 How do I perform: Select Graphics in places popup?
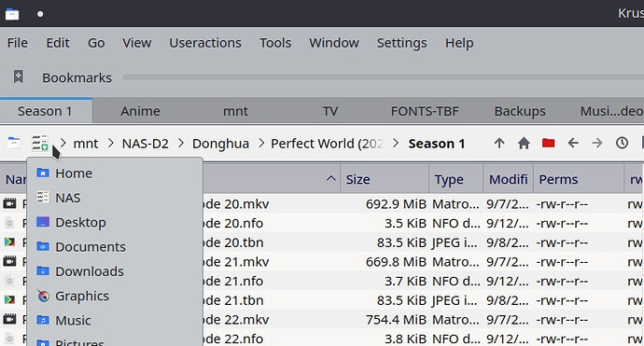[115, 296]
